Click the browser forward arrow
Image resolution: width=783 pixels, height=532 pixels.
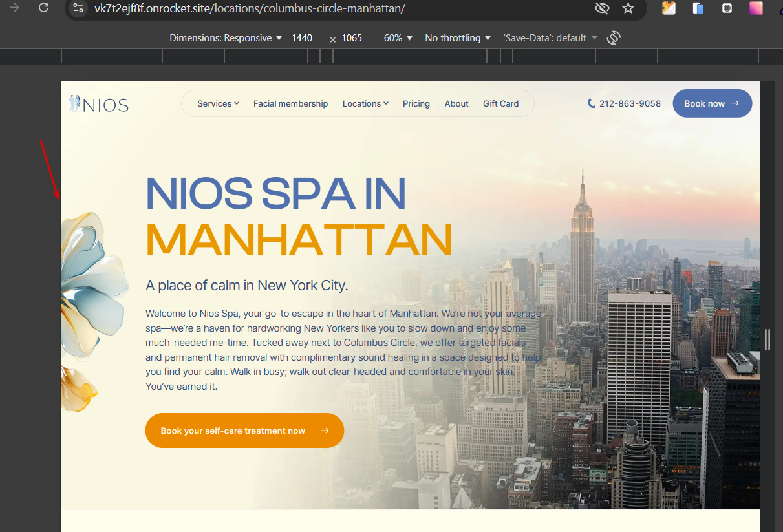(15, 8)
